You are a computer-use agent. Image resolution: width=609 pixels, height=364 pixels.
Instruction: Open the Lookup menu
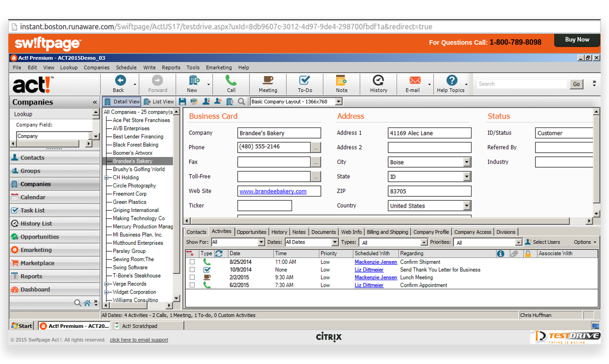[x=69, y=68]
